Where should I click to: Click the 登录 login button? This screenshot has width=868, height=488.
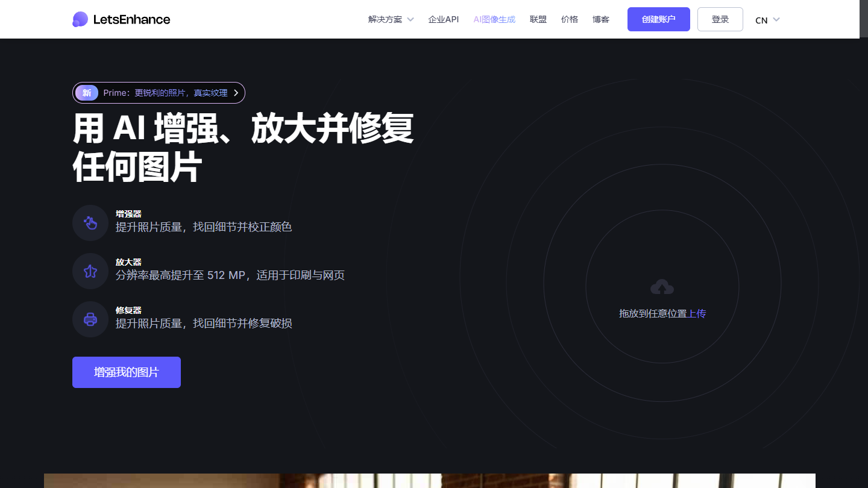click(720, 19)
